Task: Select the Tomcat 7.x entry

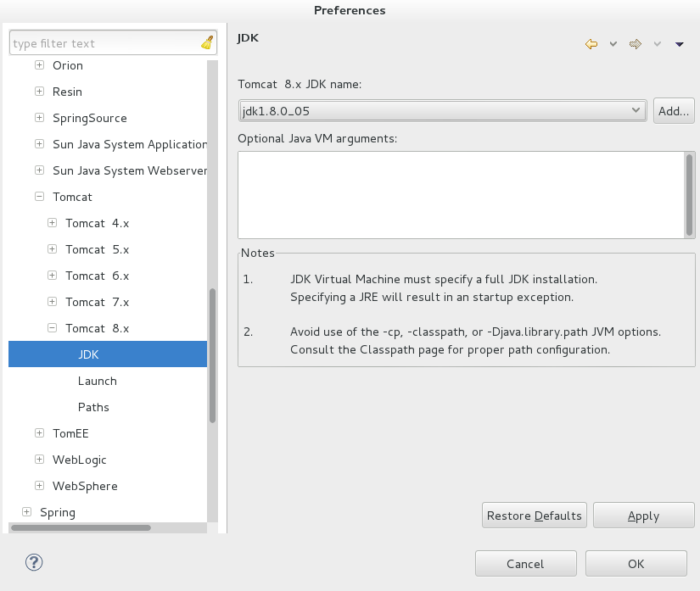Action: click(98, 303)
